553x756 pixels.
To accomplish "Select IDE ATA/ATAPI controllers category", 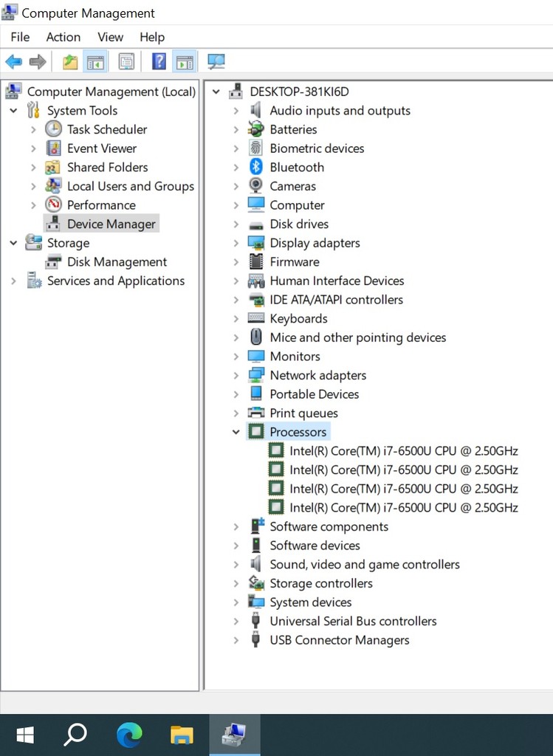I will click(x=337, y=300).
